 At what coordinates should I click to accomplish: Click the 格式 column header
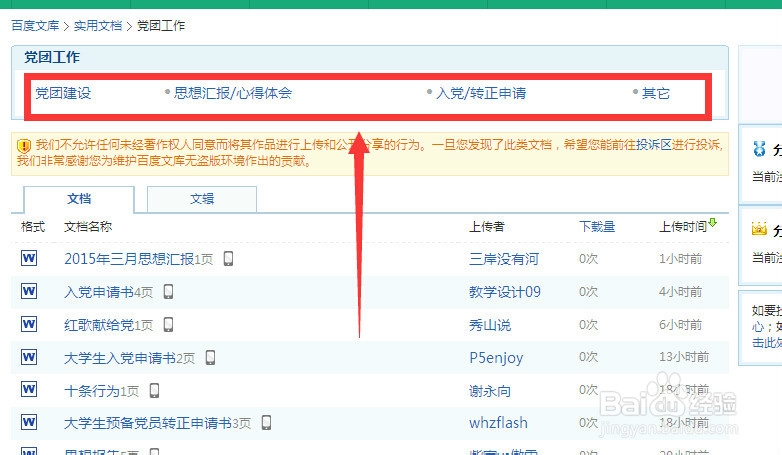coord(33,227)
